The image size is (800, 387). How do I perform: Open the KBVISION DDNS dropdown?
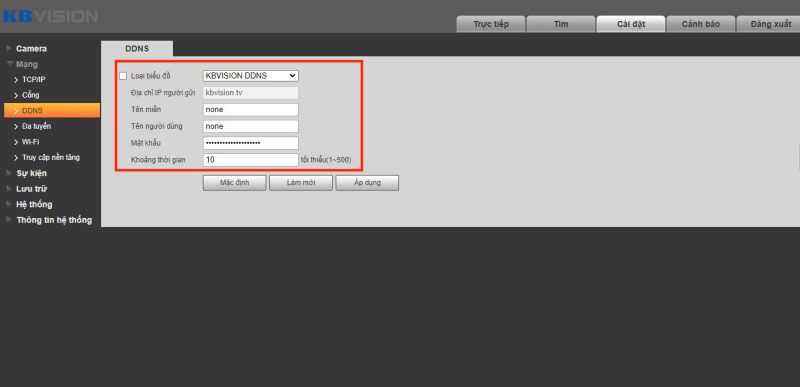pos(251,76)
